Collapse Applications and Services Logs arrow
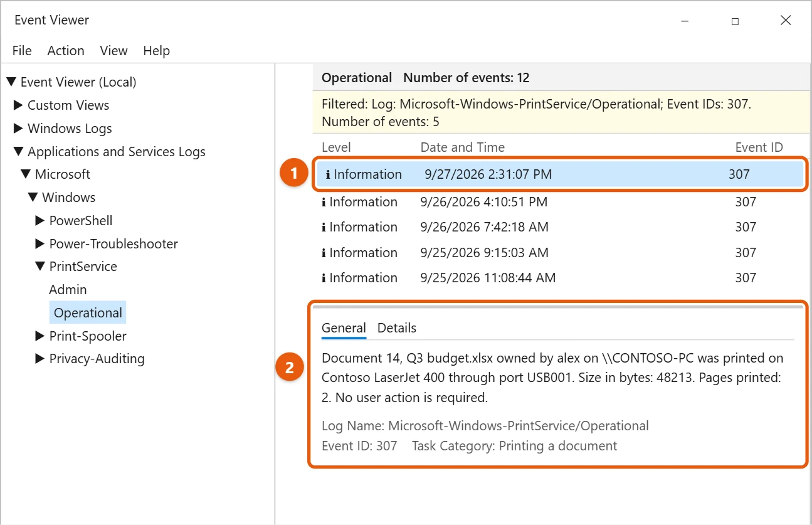812x525 pixels. click(x=19, y=152)
